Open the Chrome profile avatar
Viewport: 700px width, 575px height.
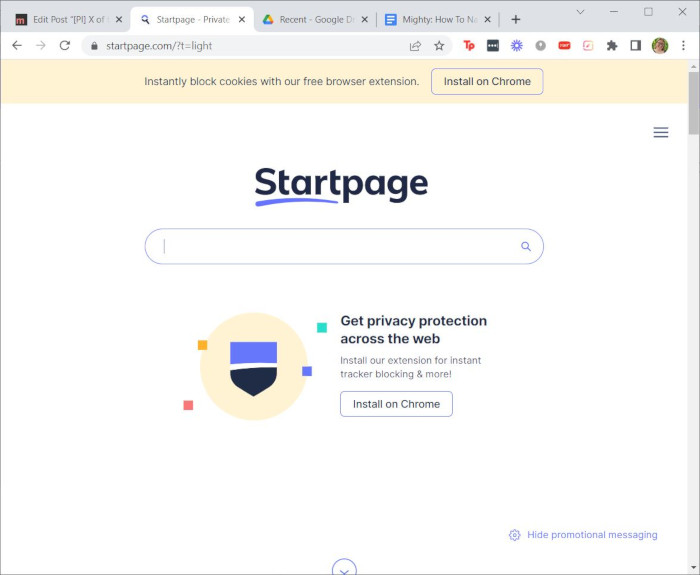pyautogui.click(x=660, y=46)
